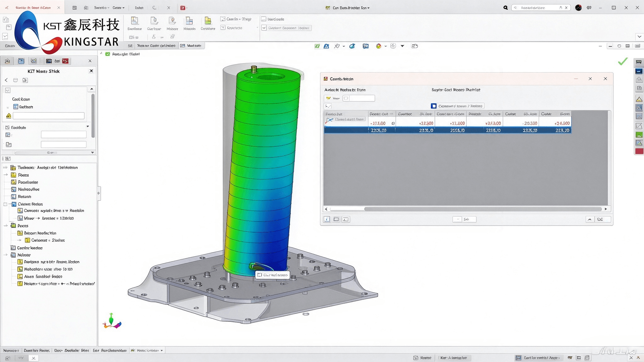Open the multicolor sphere appearance icon in the view toolbar
Image resolution: width=644 pixels, height=362 pixels.
tap(379, 46)
